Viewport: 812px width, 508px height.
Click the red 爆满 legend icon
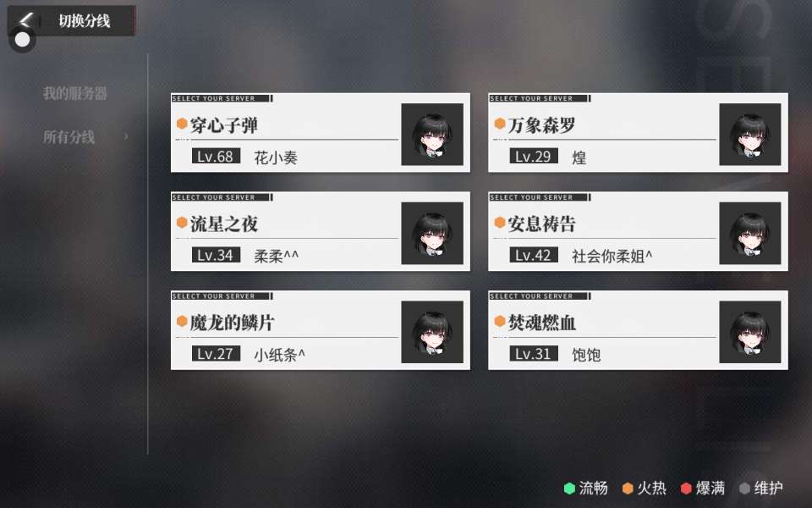pyautogui.click(x=686, y=489)
